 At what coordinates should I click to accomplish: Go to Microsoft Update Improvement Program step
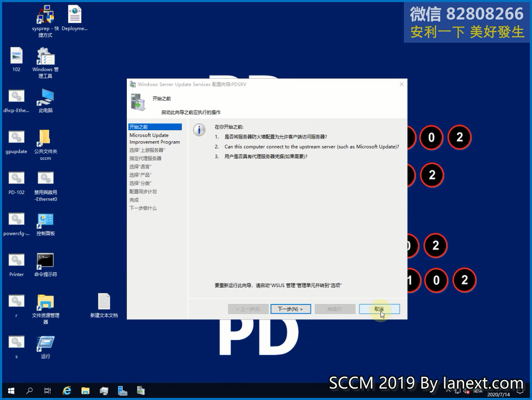155,139
